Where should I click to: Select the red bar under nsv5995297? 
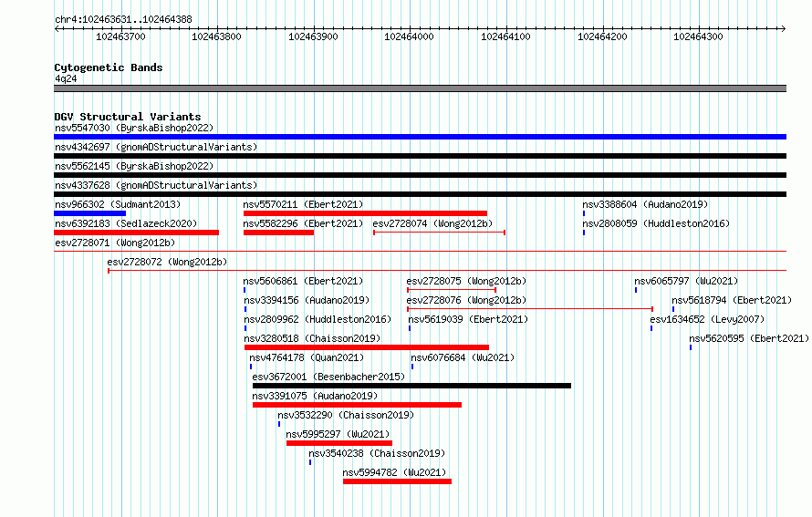click(339, 443)
